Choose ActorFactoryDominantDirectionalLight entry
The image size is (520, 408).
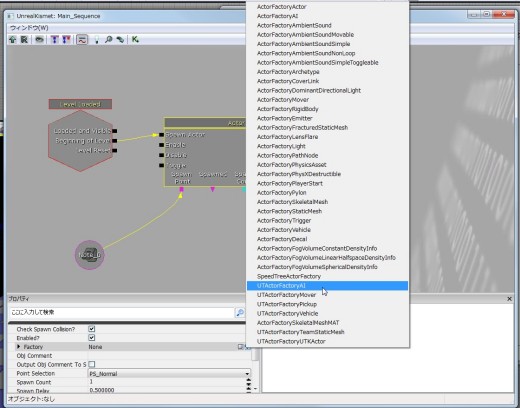(x=327, y=91)
